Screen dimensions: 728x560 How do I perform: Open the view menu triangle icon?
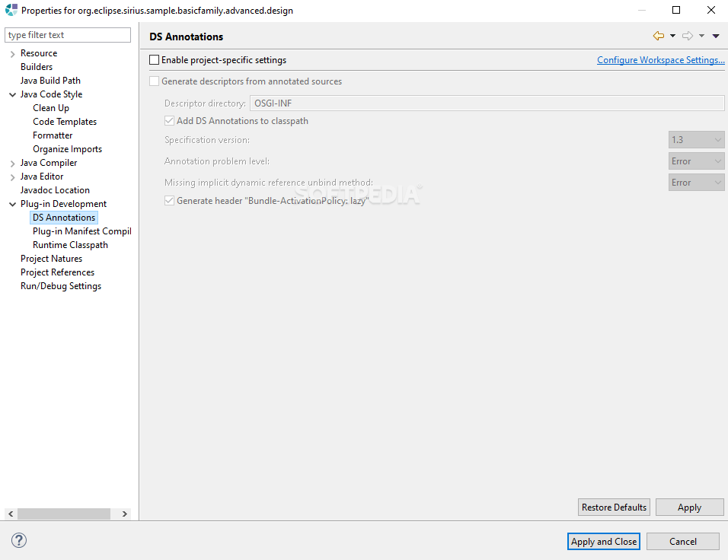(714, 35)
